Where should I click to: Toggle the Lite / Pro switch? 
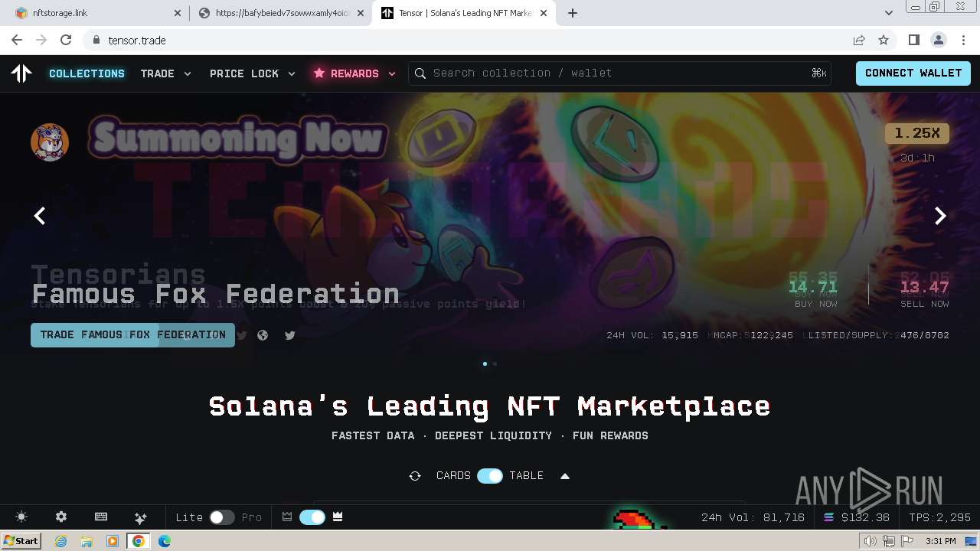click(222, 517)
